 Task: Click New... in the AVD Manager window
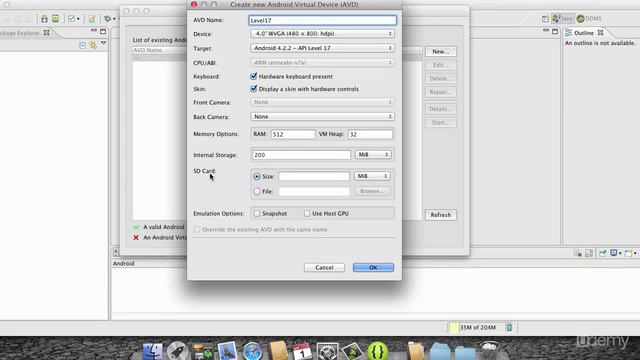coord(440,51)
